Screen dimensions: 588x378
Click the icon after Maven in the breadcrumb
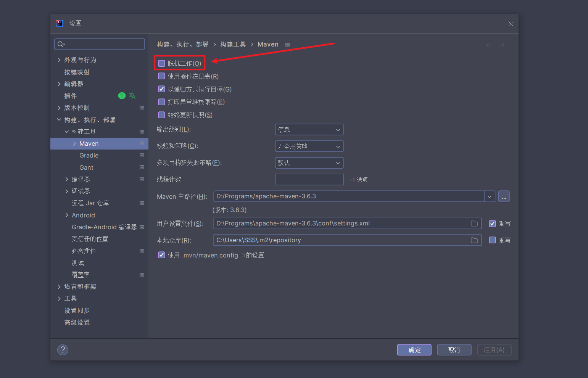[x=288, y=45]
